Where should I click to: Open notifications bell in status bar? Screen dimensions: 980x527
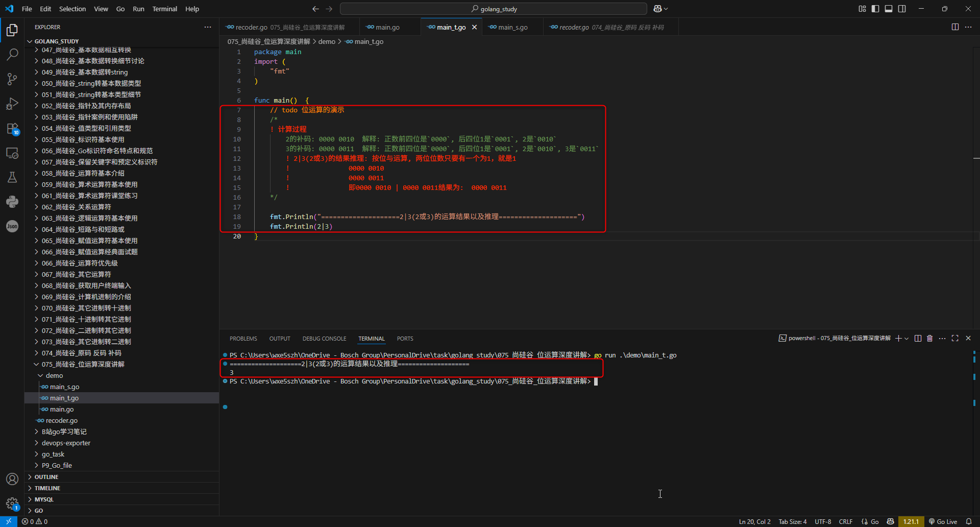click(x=969, y=521)
